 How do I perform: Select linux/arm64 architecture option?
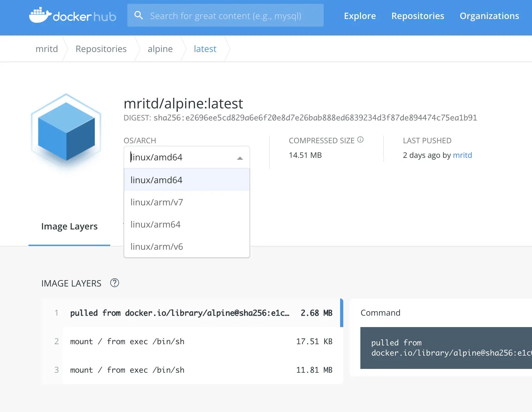click(x=187, y=224)
